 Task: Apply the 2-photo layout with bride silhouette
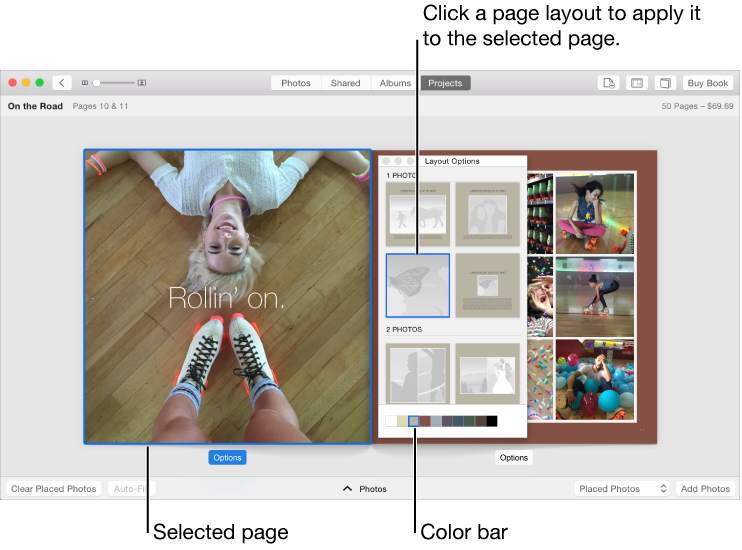(x=487, y=373)
